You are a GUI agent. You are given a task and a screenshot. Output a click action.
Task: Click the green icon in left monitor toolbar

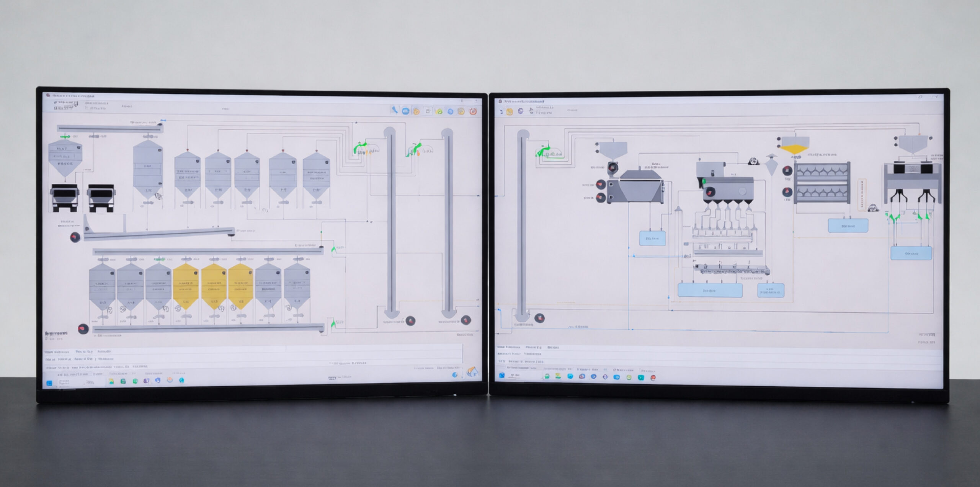click(439, 111)
